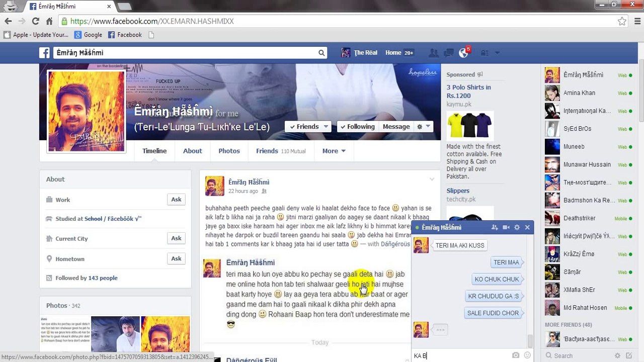Open notifications globe with 5 badge

pyautogui.click(x=464, y=53)
